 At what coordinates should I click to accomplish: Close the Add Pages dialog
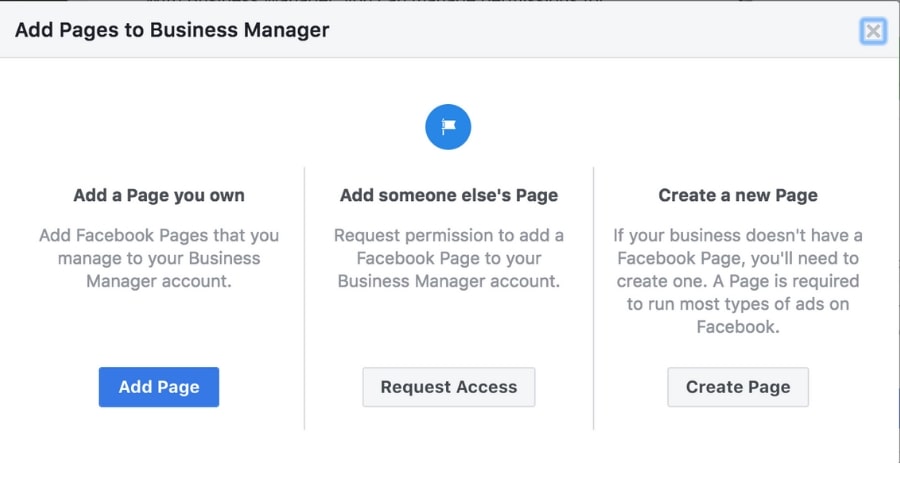[873, 31]
